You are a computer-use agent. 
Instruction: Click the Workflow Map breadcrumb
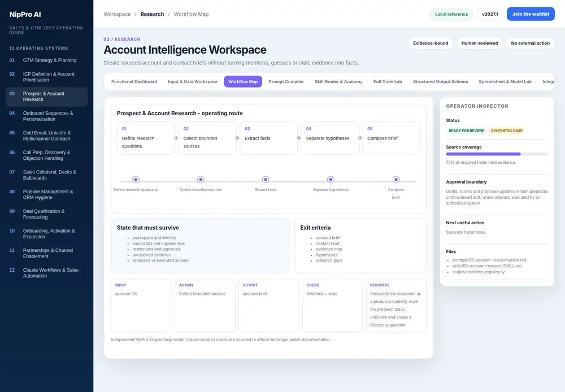(x=191, y=15)
